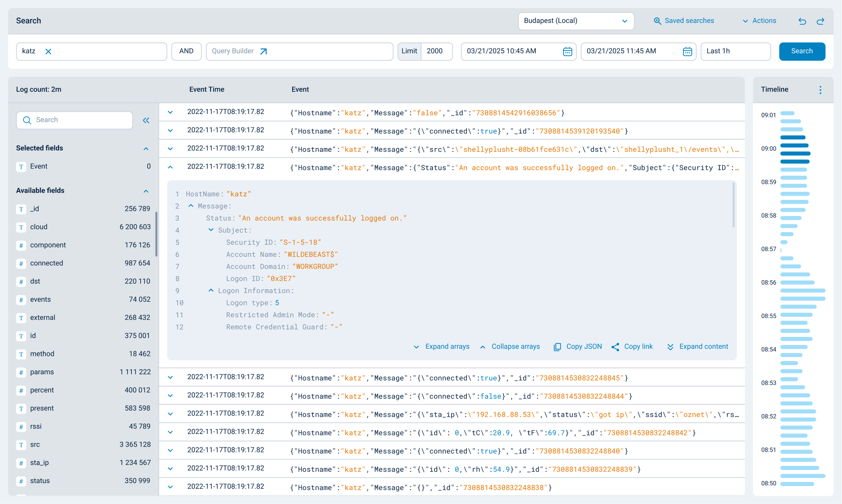Clear the katz search term

pos(48,51)
